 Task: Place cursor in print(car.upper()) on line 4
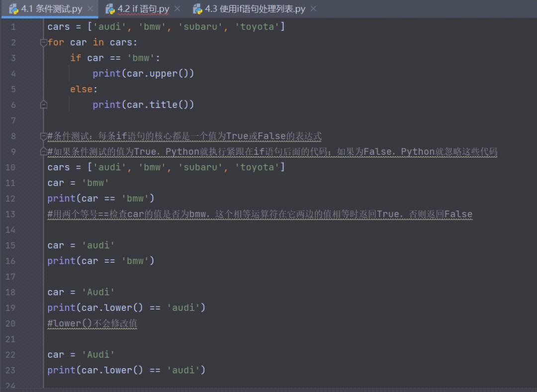143,74
